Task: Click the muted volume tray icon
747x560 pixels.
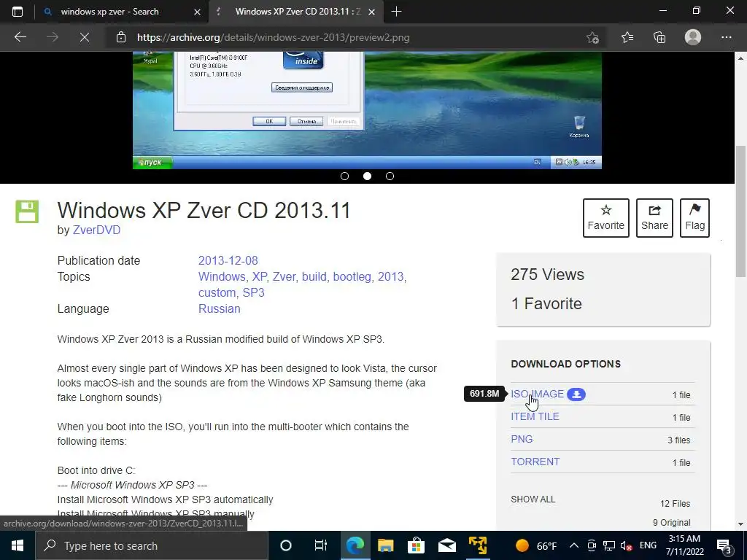Action: (x=627, y=545)
